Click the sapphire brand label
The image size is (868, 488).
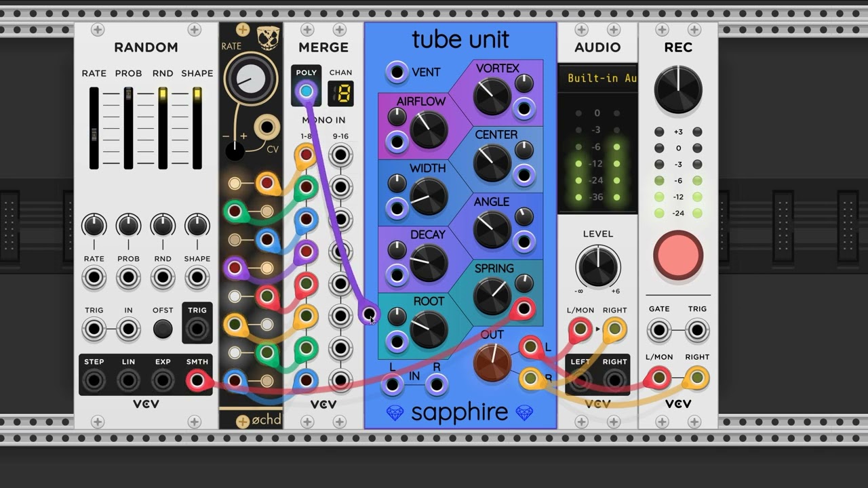[459, 412]
